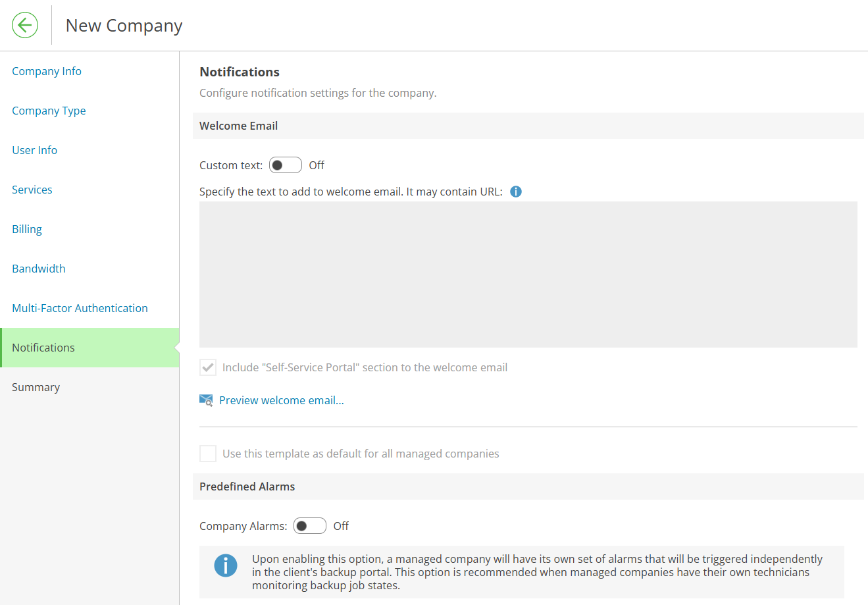The height and width of the screenshot is (605, 868).
Task: Open the Company Type step
Action: pyautogui.click(x=49, y=111)
